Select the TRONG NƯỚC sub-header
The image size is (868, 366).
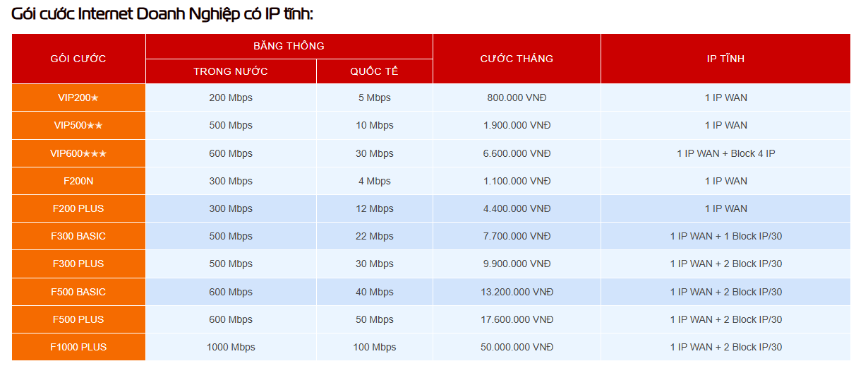pyautogui.click(x=231, y=71)
